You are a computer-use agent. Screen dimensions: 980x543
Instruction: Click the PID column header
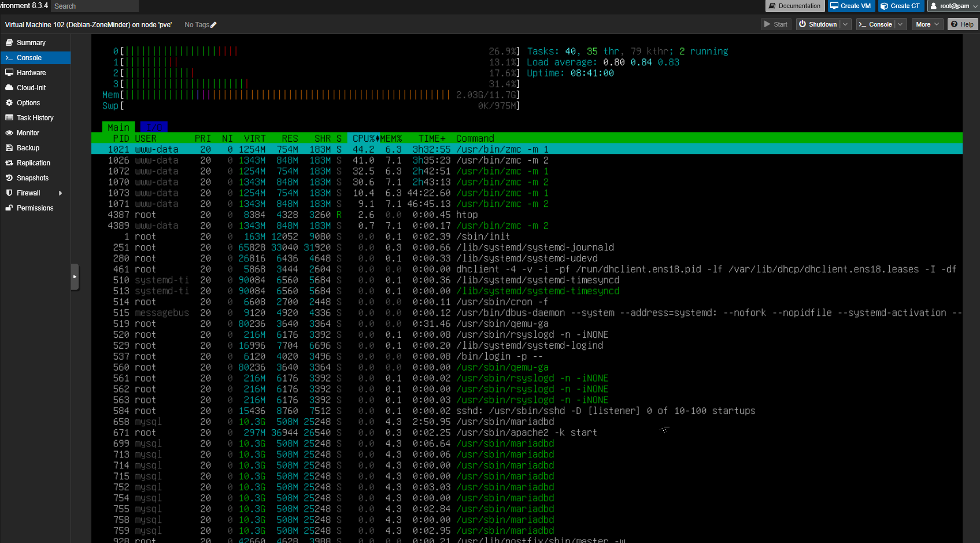[121, 139]
